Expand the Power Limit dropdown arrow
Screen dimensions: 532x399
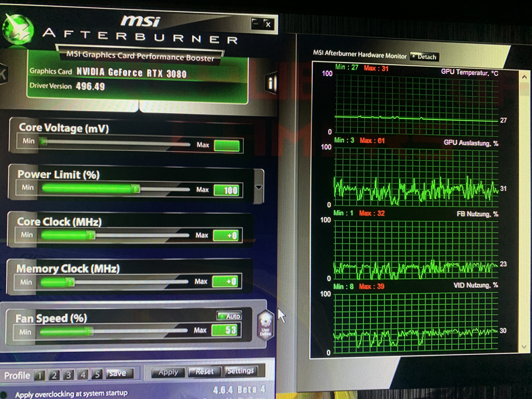[x=259, y=187]
